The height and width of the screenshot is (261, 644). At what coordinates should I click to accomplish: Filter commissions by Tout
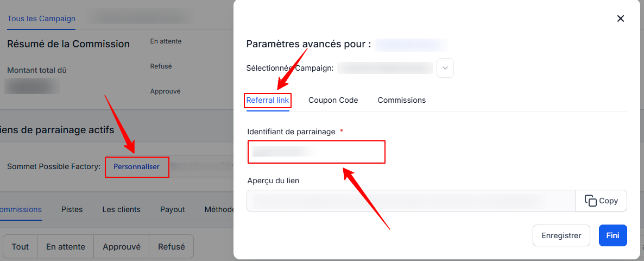[20, 247]
